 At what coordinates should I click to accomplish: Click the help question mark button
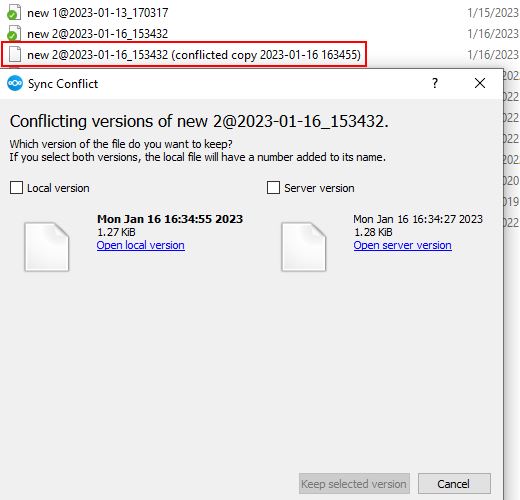coord(435,83)
